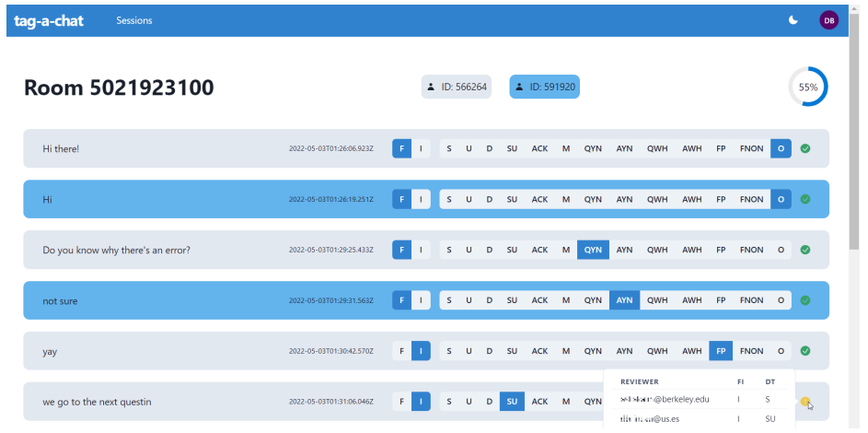
Task: Toggle AYN tag on 'not sure' row
Action: 624,300
